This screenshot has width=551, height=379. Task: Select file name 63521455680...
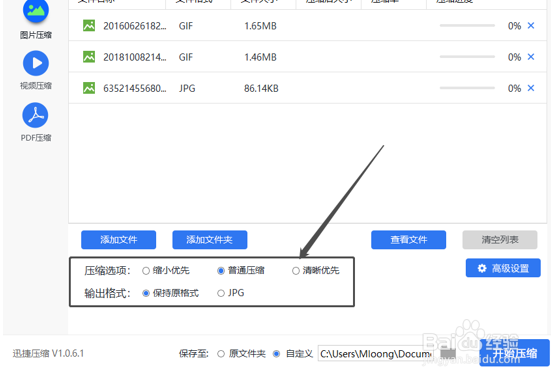[x=135, y=88]
